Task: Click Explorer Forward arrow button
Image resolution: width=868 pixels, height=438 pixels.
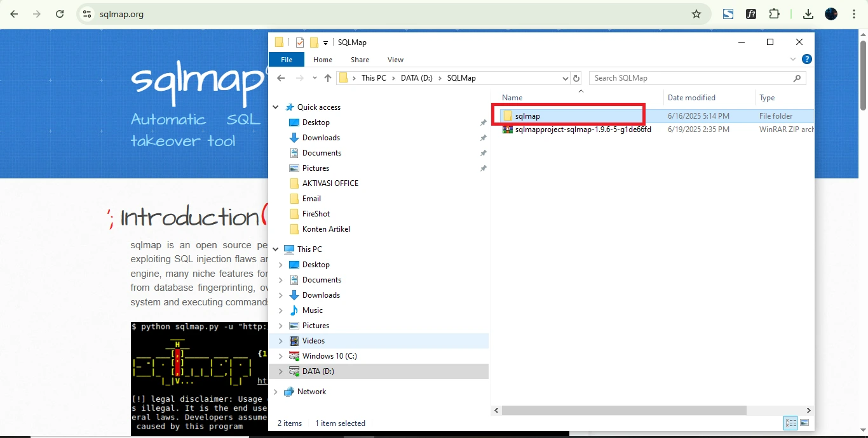Action: pos(300,78)
